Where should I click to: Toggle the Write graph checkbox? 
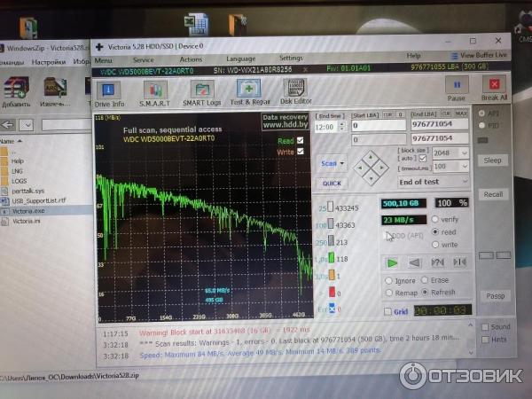coord(299,152)
